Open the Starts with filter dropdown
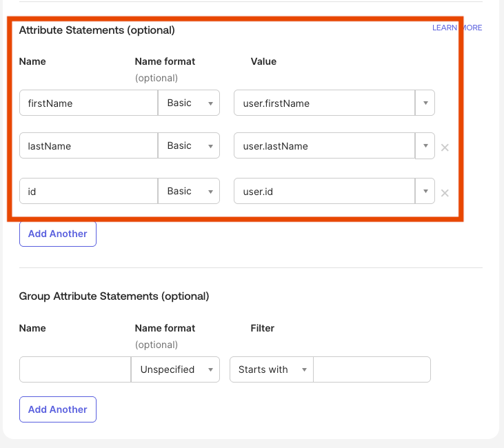 pyautogui.click(x=271, y=369)
